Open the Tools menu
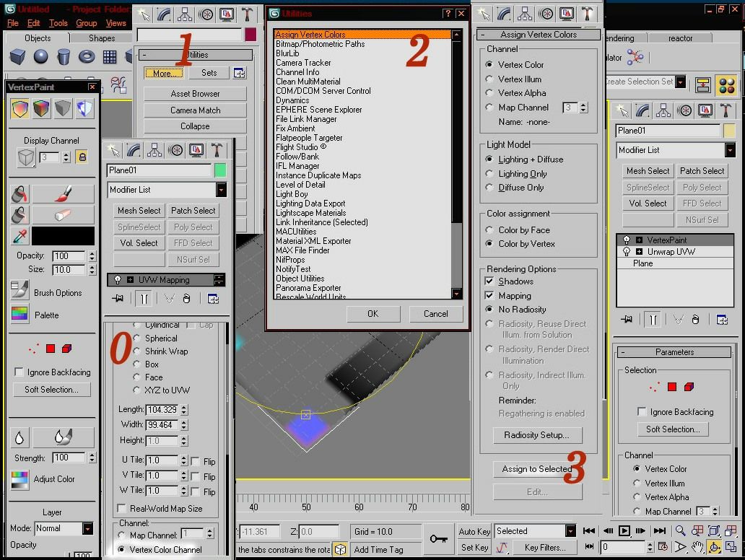This screenshot has height=560, width=745. coord(58,23)
